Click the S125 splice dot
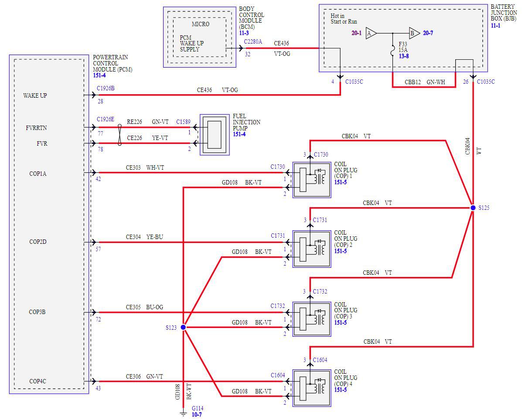The image size is (522, 420). pos(473,208)
